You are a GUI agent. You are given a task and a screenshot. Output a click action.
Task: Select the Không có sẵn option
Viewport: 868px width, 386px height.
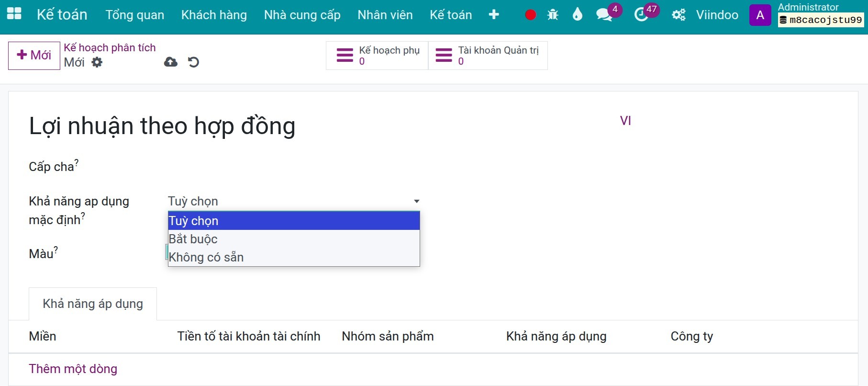[294, 257]
